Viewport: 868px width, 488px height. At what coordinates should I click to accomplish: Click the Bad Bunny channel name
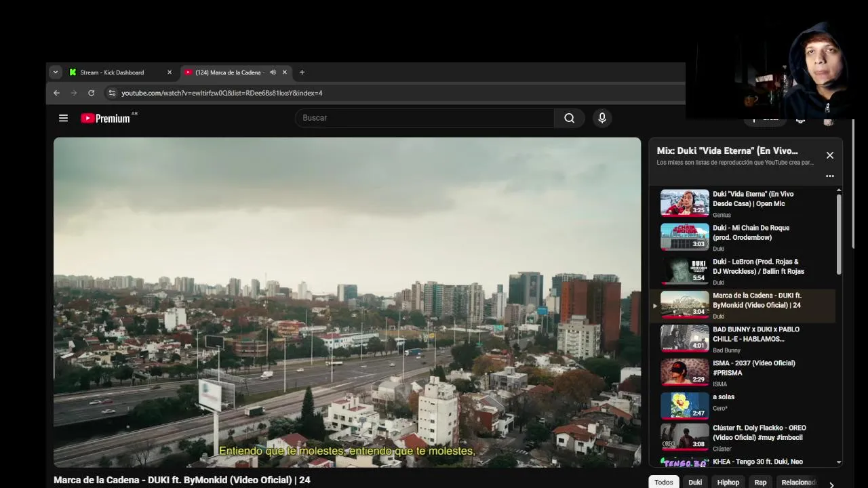[x=726, y=350]
